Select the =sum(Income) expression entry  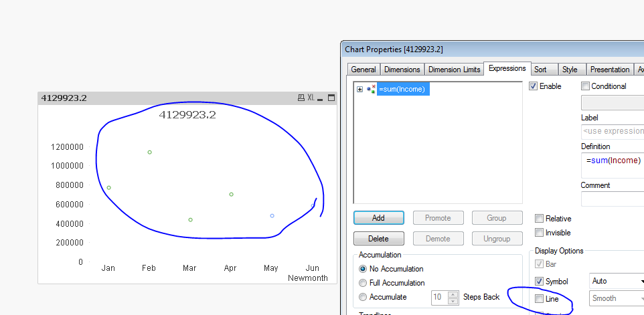coord(403,89)
